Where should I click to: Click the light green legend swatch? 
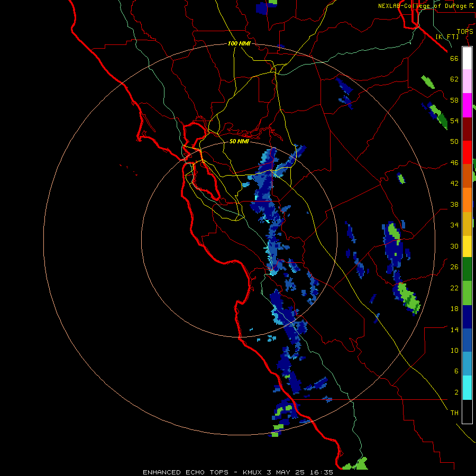click(467, 293)
